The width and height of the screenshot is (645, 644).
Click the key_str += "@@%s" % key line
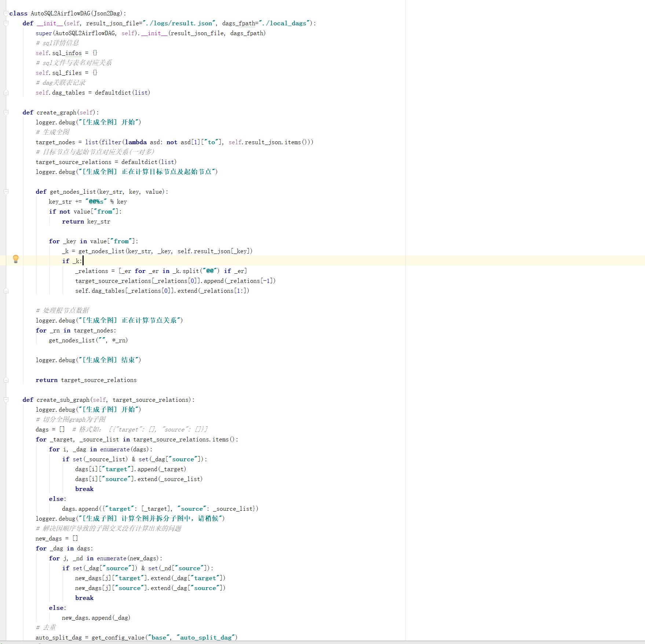(88, 201)
